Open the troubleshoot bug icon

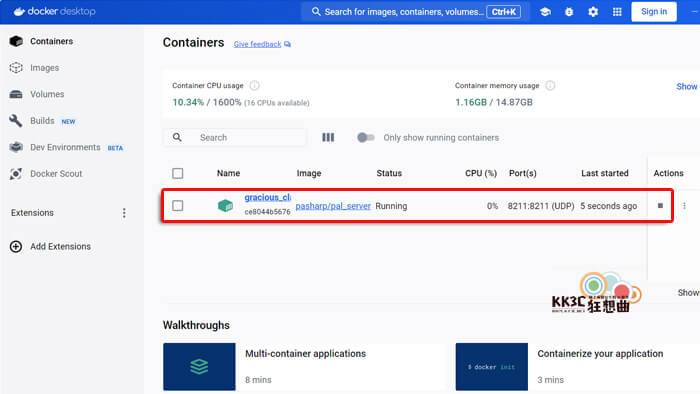tap(569, 12)
